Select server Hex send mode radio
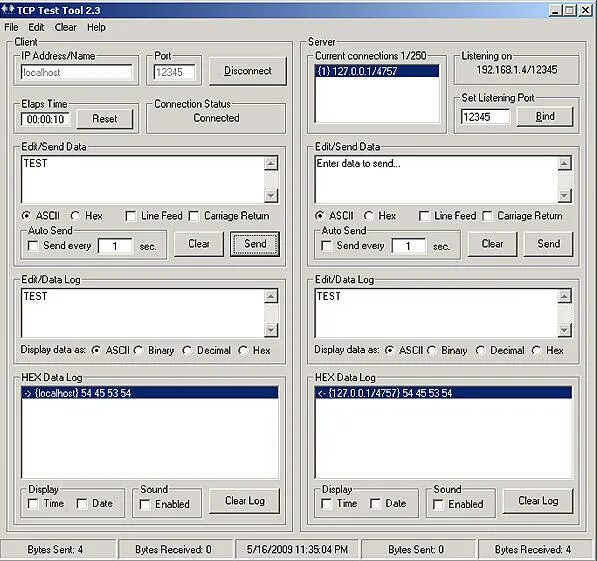Screen dimensions: 597x561 (x=369, y=216)
